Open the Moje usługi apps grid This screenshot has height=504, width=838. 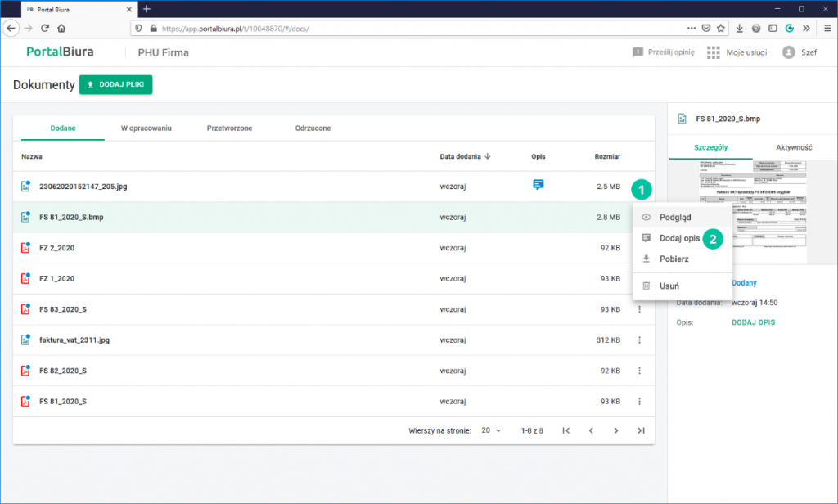click(737, 52)
